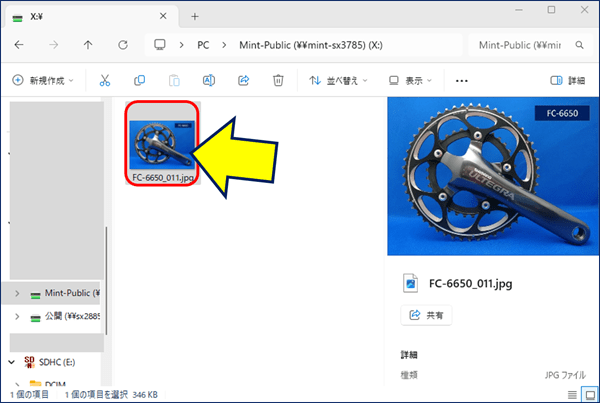This screenshot has height=403, width=600.
Task: Go back with the left arrow
Action: click(x=19, y=45)
